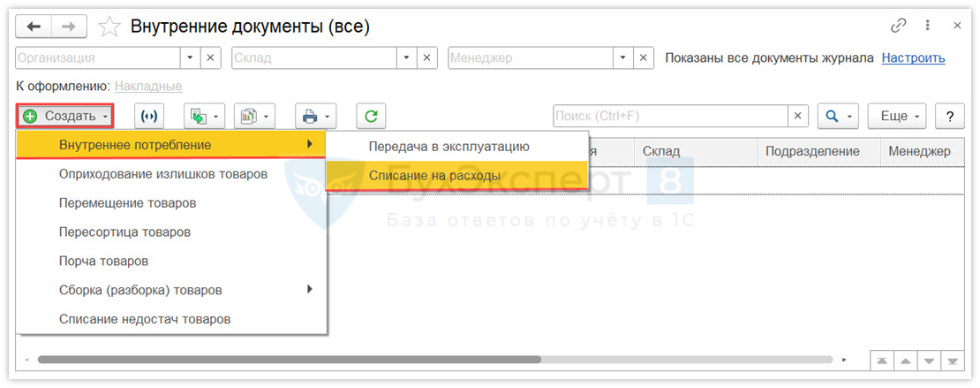Choose Оприходование излишков товаров
The width and height of the screenshot is (980, 388).
(171, 174)
